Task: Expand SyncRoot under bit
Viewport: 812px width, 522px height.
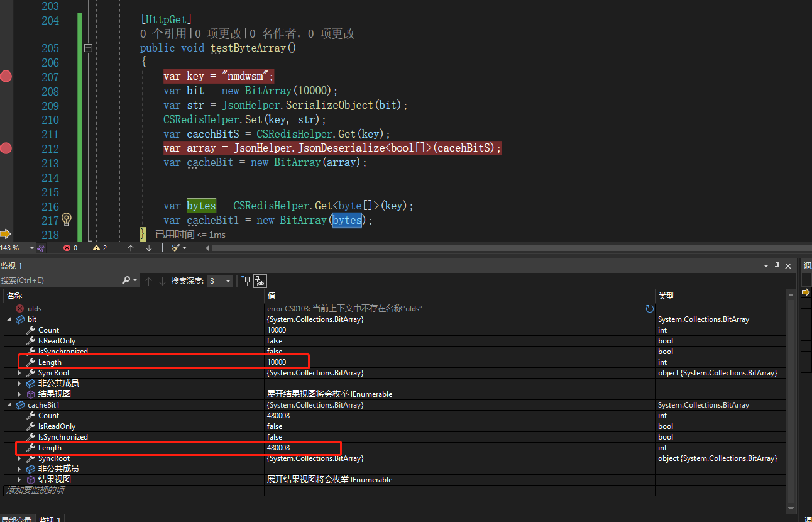Action: (19, 373)
